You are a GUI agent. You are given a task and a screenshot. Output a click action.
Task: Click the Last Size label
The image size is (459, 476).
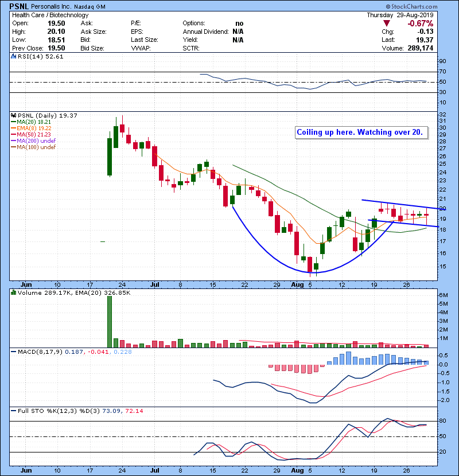(x=145, y=40)
